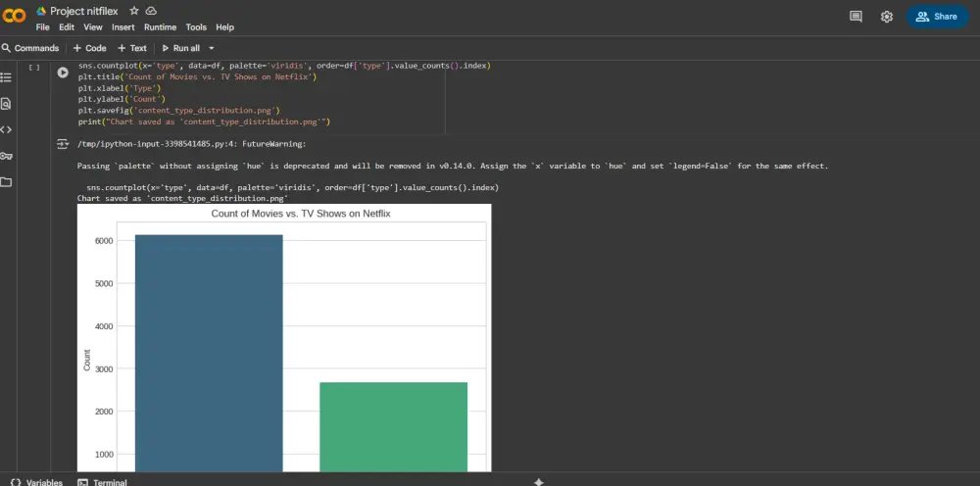Star the Project nitfilex notebook
Screen dimensions: 980x486
133,11
